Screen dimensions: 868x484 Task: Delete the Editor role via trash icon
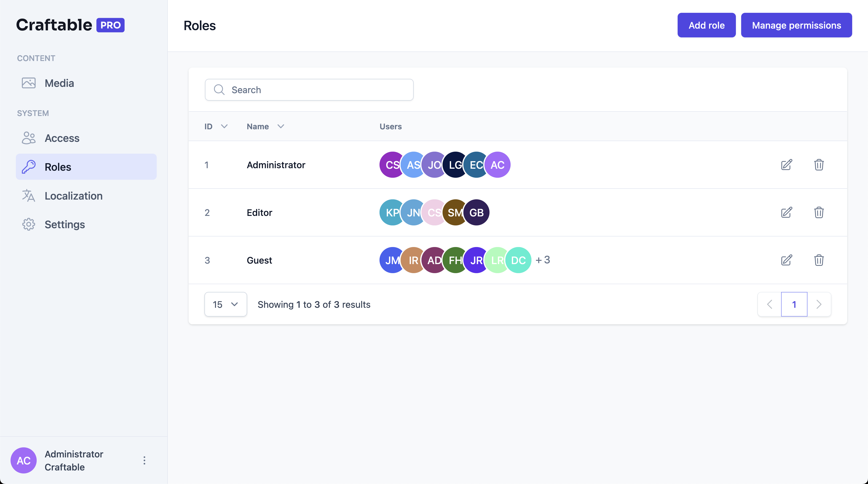(819, 213)
